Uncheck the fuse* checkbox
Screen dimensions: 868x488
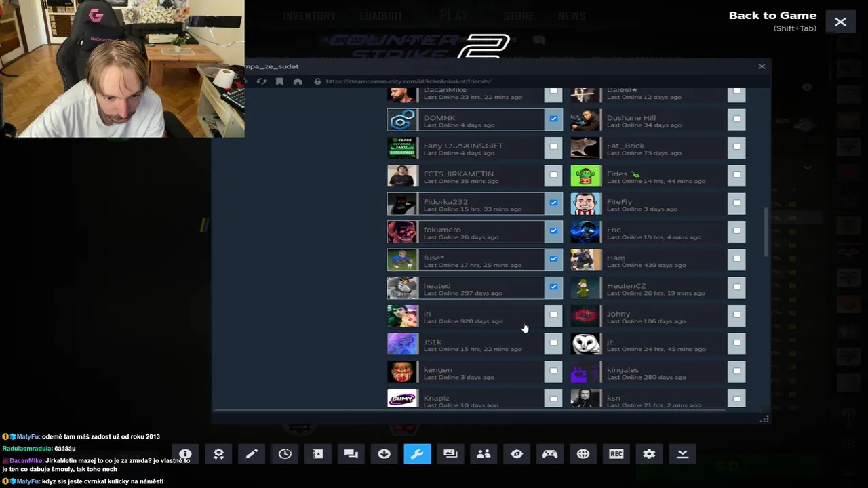(x=553, y=259)
